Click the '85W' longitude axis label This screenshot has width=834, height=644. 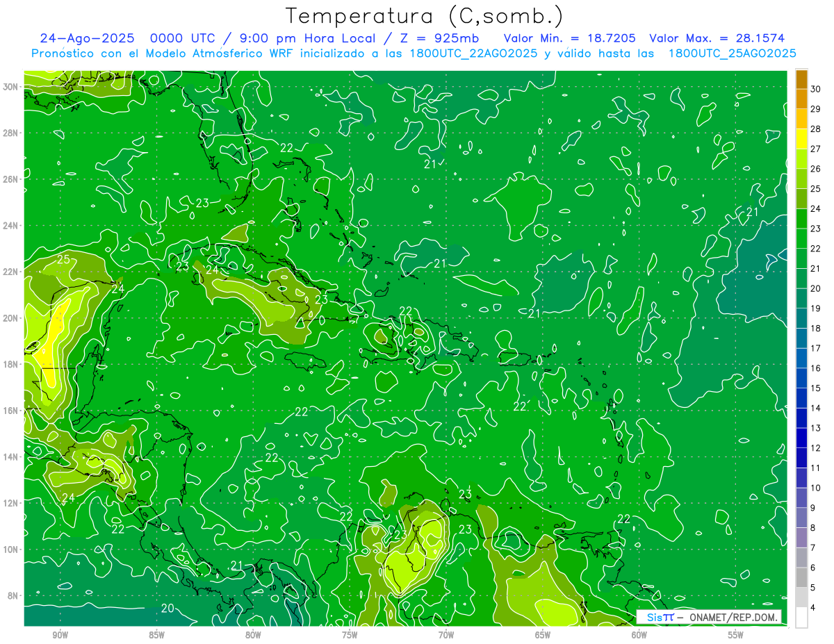pyautogui.click(x=156, y=634)
